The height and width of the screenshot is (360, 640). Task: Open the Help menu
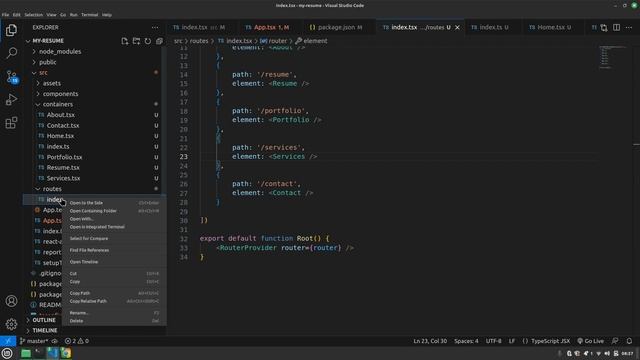[107, 15]
